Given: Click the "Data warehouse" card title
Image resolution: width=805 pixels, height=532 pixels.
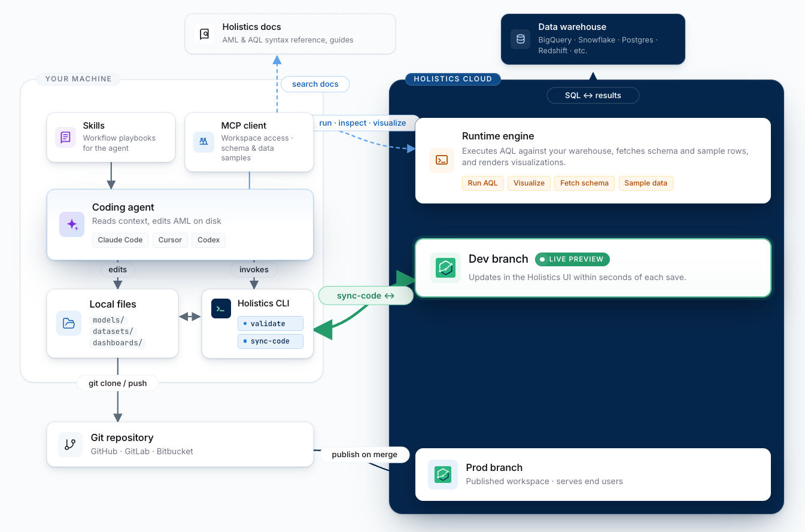Looking at the screenshot, I should [x=572, y=27].
